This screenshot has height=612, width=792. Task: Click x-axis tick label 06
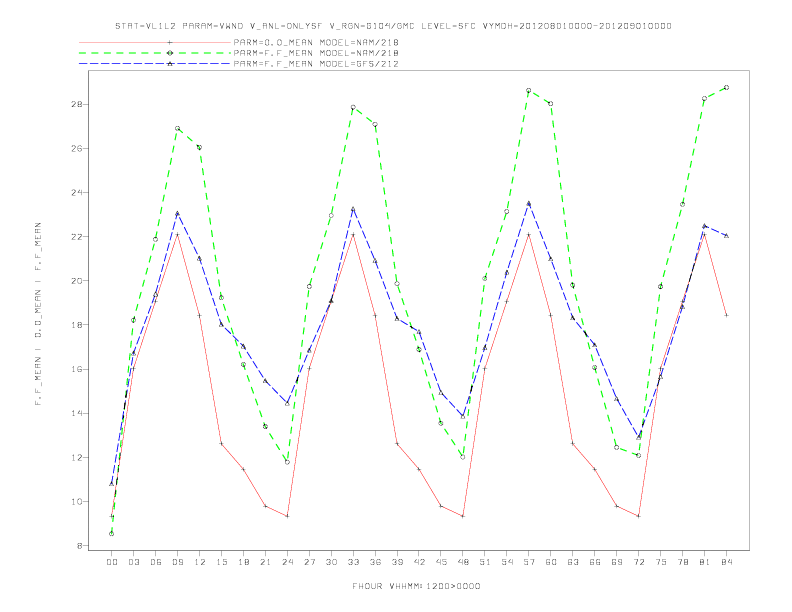(x=156, y=562)
